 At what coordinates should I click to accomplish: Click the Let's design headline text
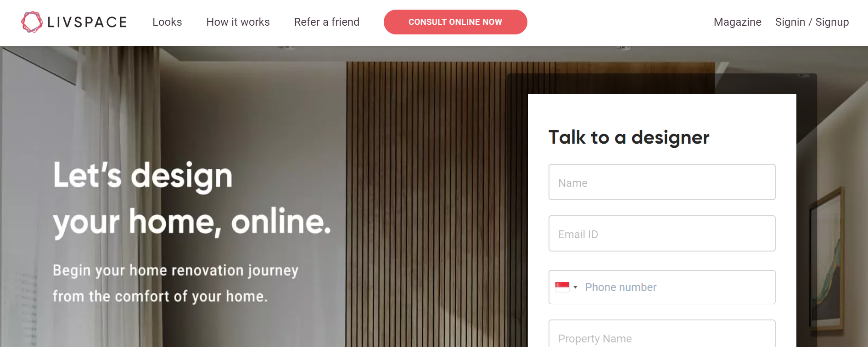click(x=143, y=176)
